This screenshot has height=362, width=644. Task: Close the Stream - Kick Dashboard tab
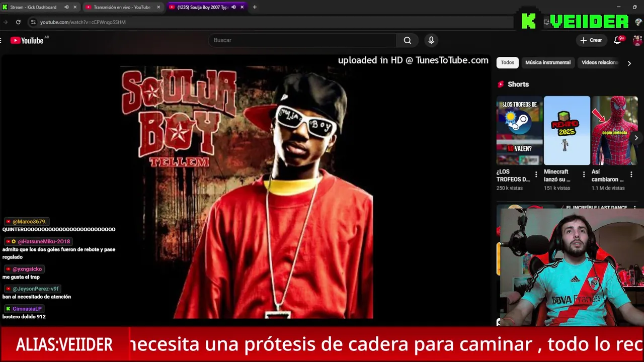tap(75, 7)
